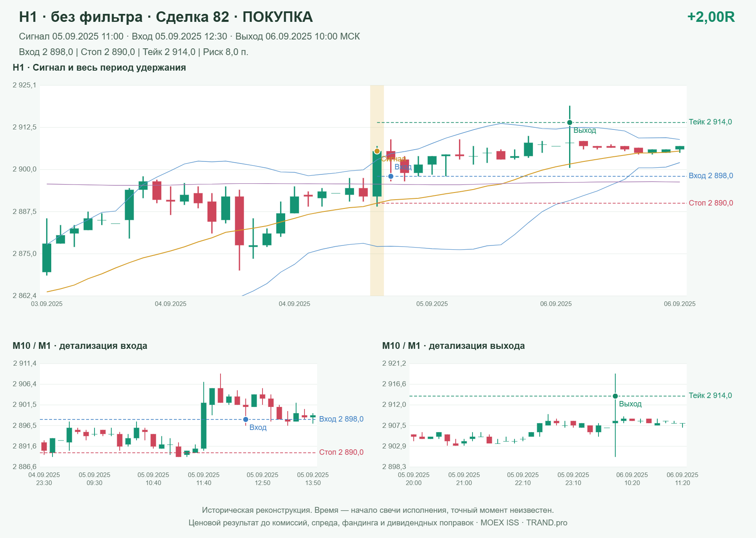
Task: Click the '05.09.2025 20:00' time label
Action: pyautogui.click(x=414, y=479)
